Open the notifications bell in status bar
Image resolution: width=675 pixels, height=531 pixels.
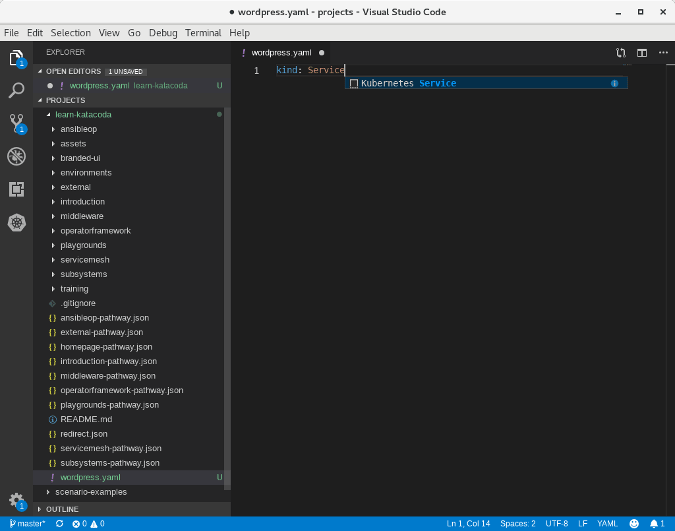(x=655, y=523)
